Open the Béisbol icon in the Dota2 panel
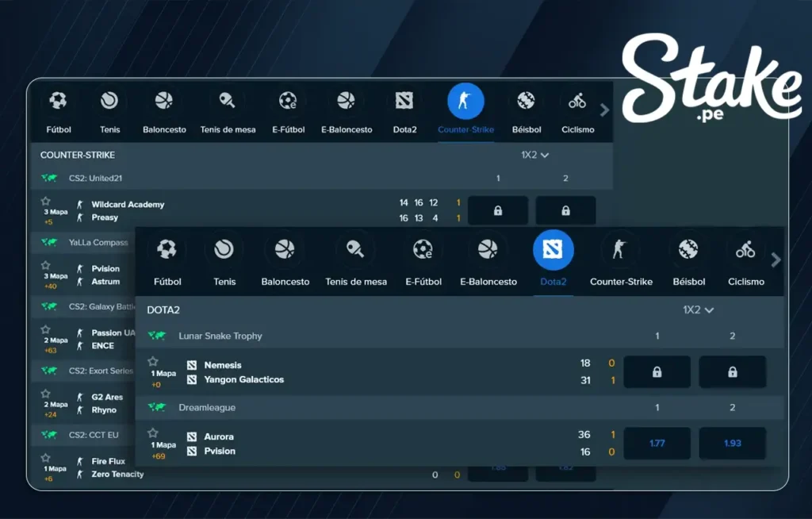Image resolution: width=812 pixels, height=519 pixels. (x=688, y=250)
